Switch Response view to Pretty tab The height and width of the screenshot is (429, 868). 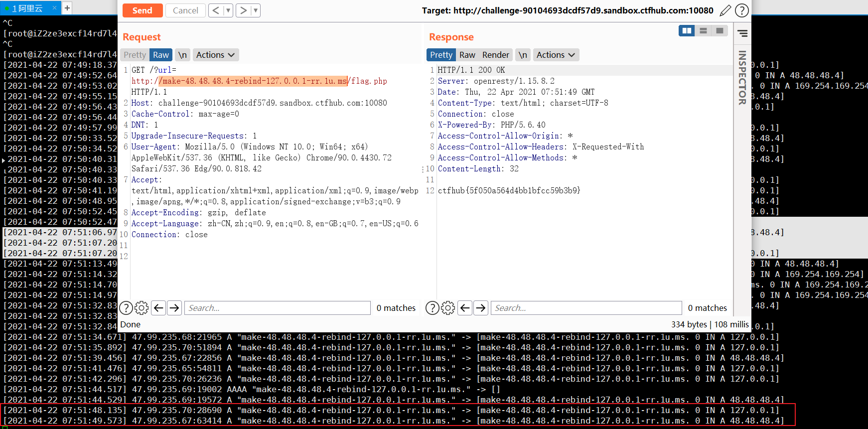(x=441, y=55)
